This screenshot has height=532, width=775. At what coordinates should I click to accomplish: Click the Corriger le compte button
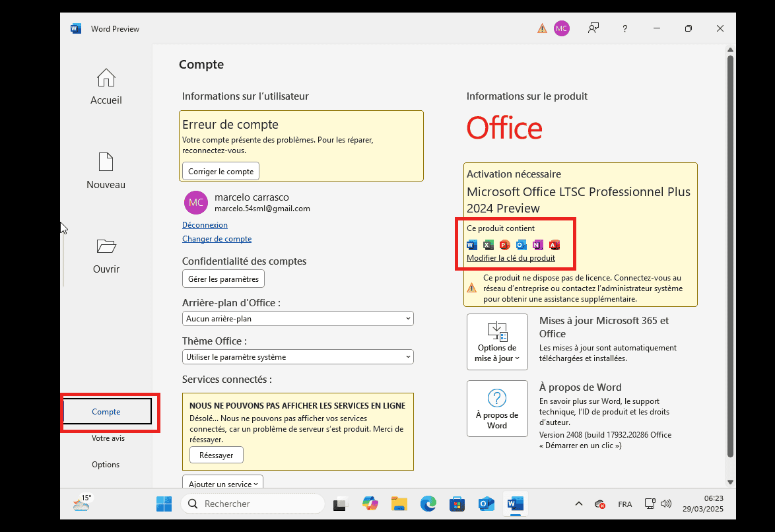(220, 171)
